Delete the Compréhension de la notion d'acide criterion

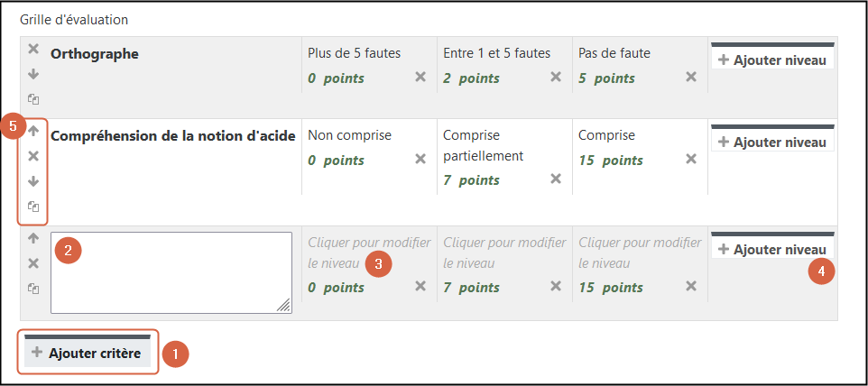tap(33, 156)
